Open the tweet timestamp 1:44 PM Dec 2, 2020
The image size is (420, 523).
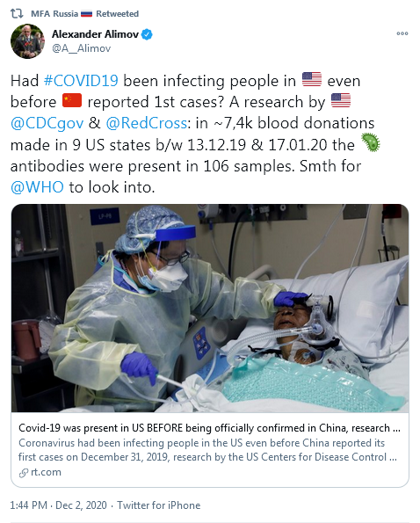[58, 505]
